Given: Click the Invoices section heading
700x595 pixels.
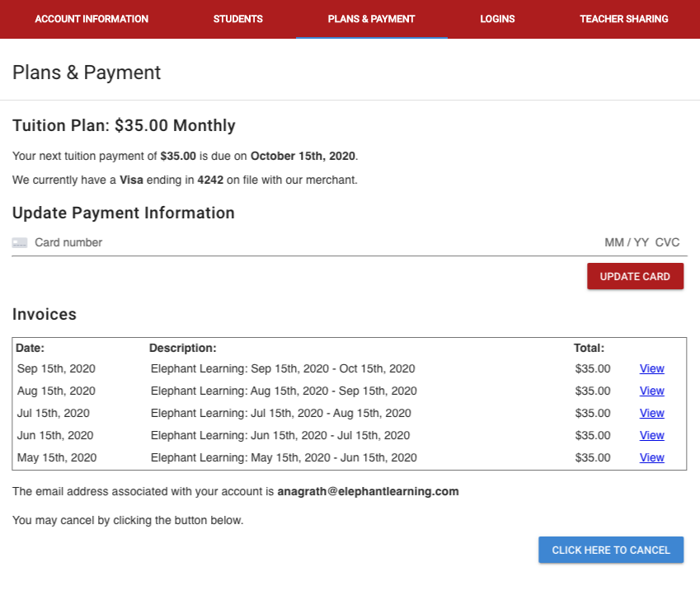Looking at the screenshot, I should (45, 314).
